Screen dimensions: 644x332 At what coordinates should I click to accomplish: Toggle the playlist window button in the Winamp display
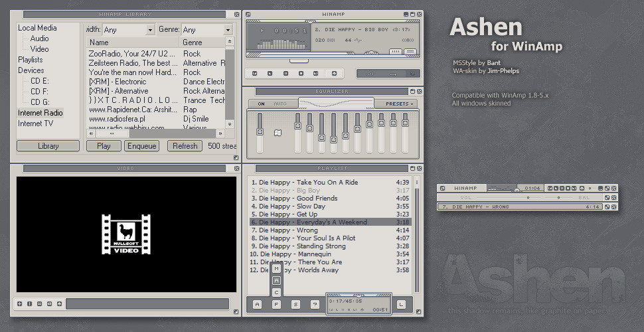click(410, 51)
